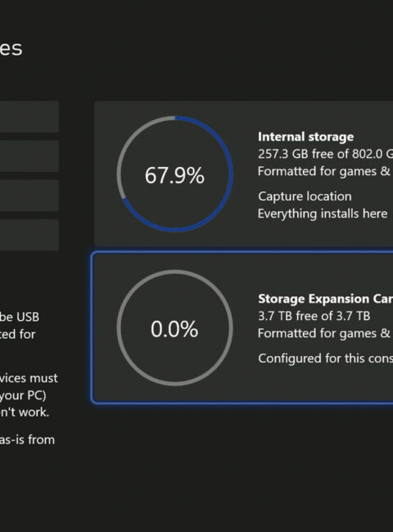
Task: Select the Internal storage card
Action: [244, 174]
